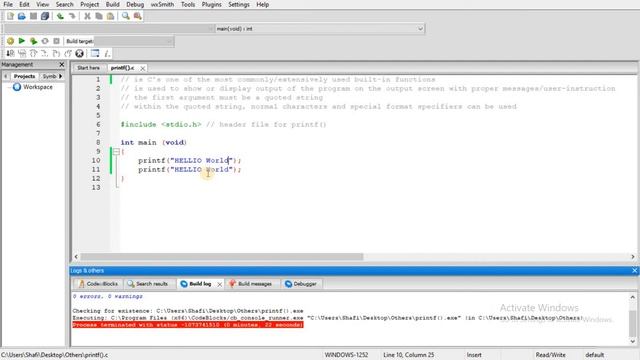Step into debug icon

pyautogui.click(x=44, y=53)
